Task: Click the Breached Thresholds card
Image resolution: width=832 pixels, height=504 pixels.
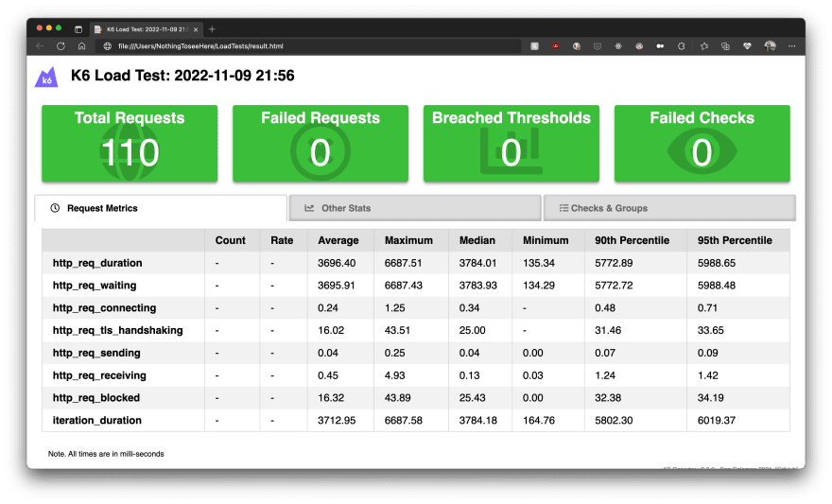Action: [511, 143]
